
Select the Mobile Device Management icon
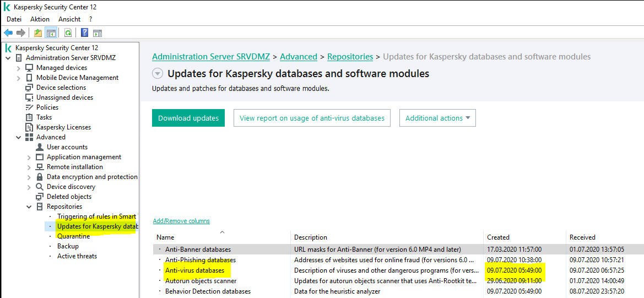tap(29, 78)
